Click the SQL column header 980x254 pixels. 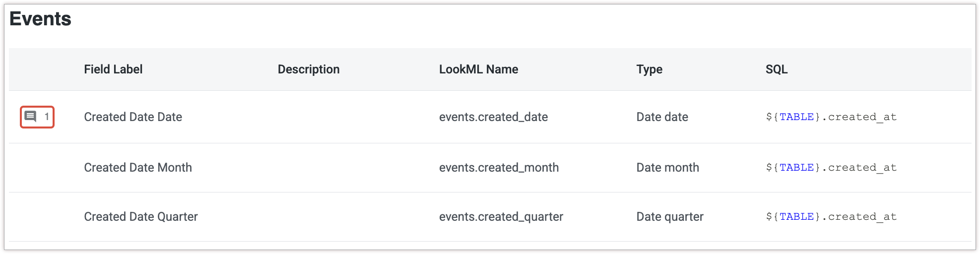point(777,69)
